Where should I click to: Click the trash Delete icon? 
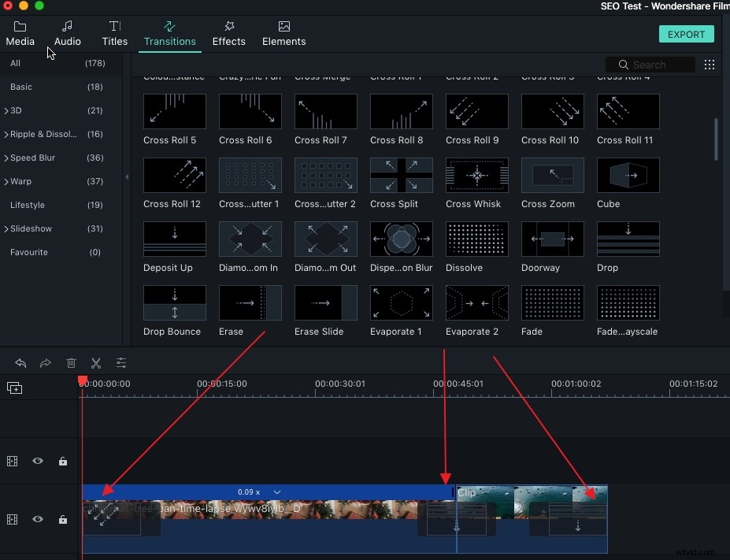click(71, 363)
